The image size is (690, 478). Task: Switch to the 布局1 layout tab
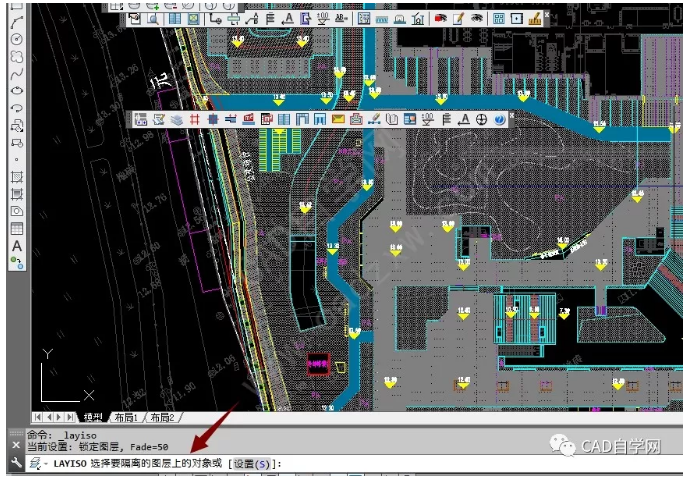126,417
